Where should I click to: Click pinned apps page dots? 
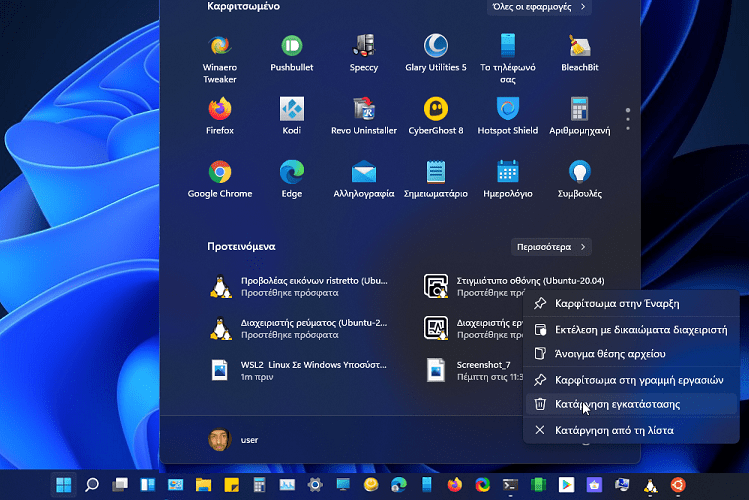628,119
